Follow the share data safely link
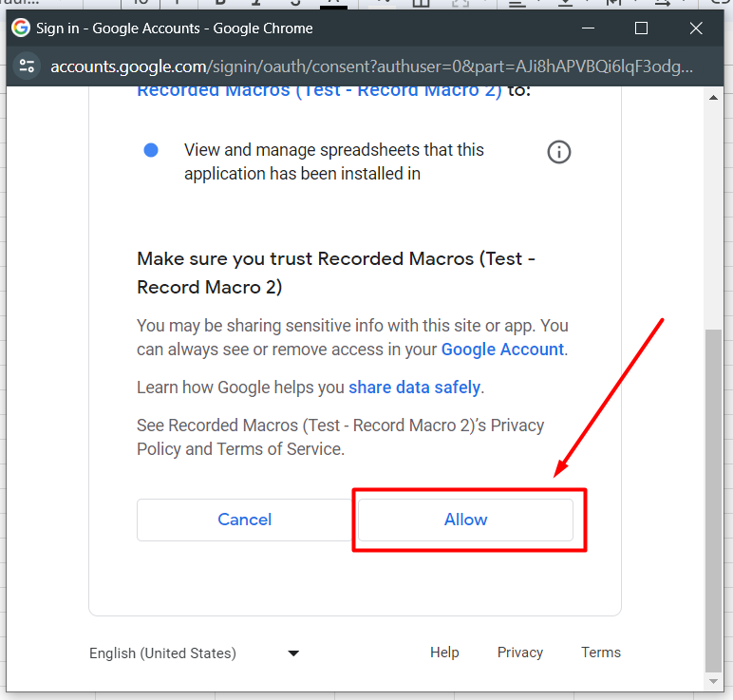 pos(414,388)
